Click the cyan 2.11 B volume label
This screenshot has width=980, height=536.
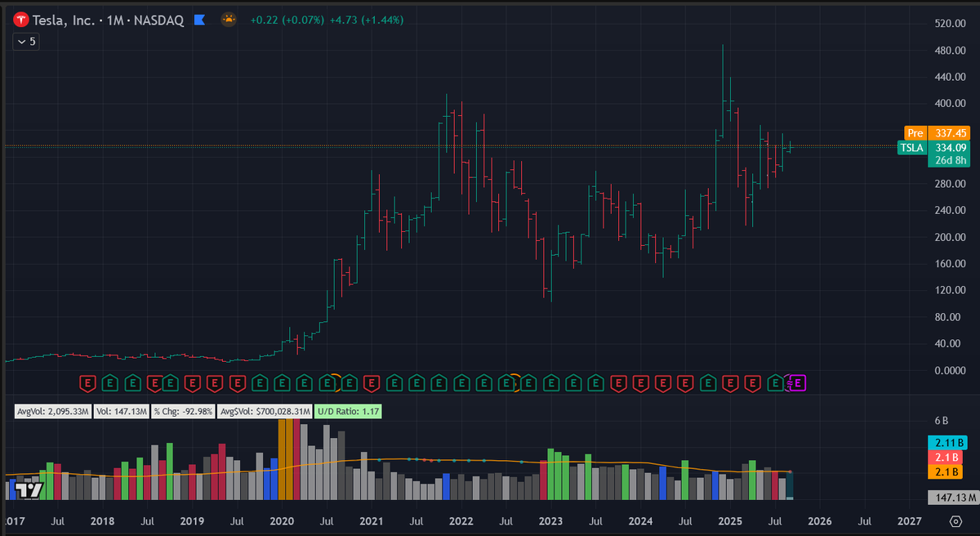[x=947, y=443]
